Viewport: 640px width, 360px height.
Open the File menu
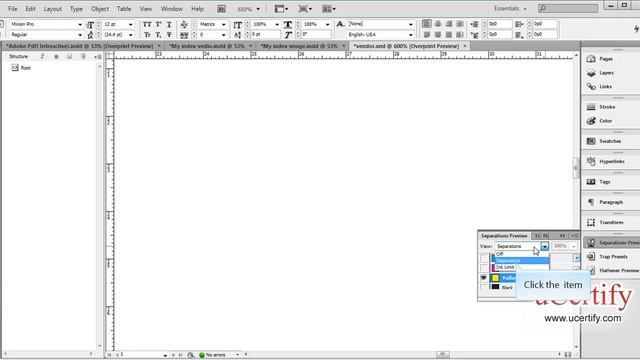(13, 9)
